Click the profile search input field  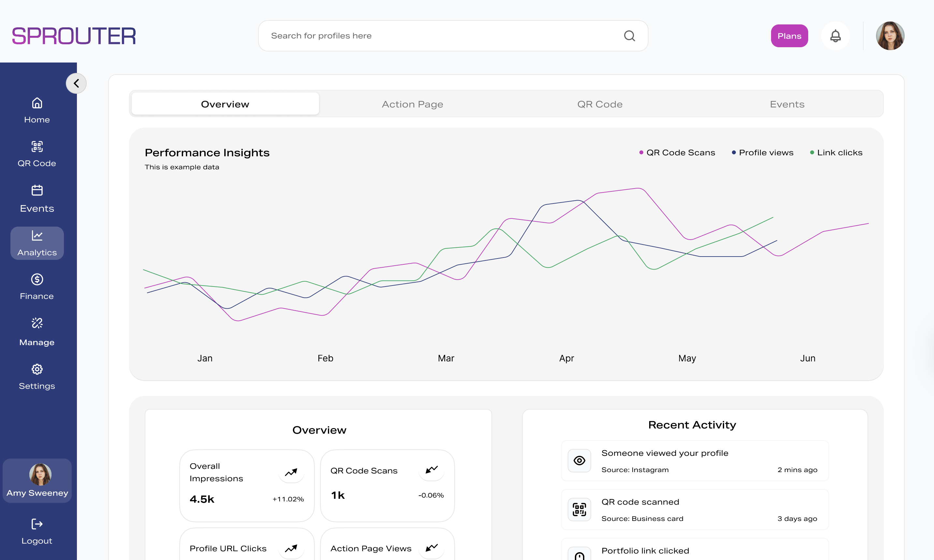pyautogui.click(x=416, y=35)
